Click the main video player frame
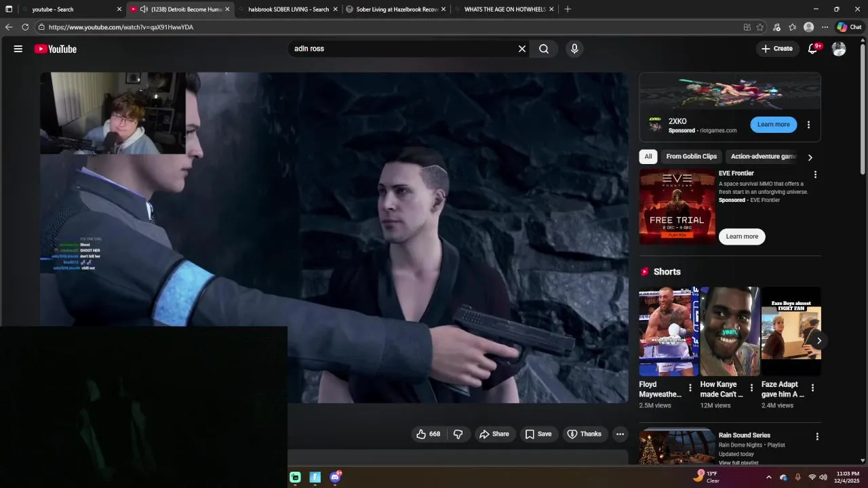The width and height of the screenshot is (868, 488). tap(334, 237)
